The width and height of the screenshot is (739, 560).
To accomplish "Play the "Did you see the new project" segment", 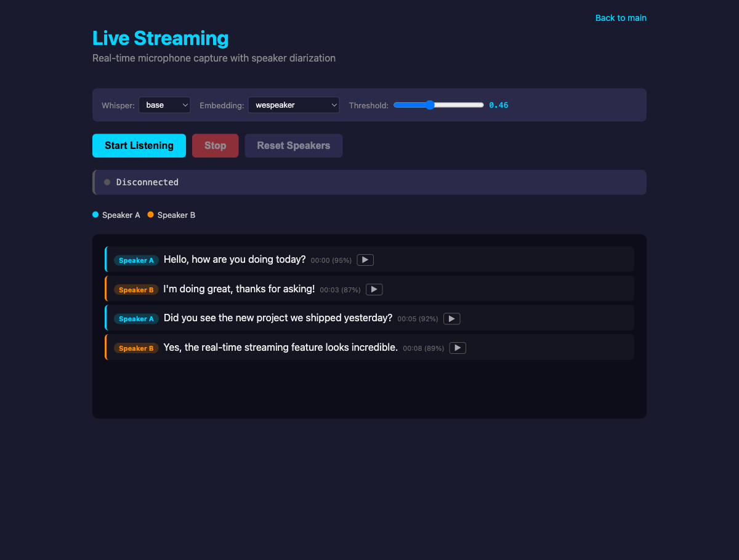I will pyautogui.click(x=452, y=318).
